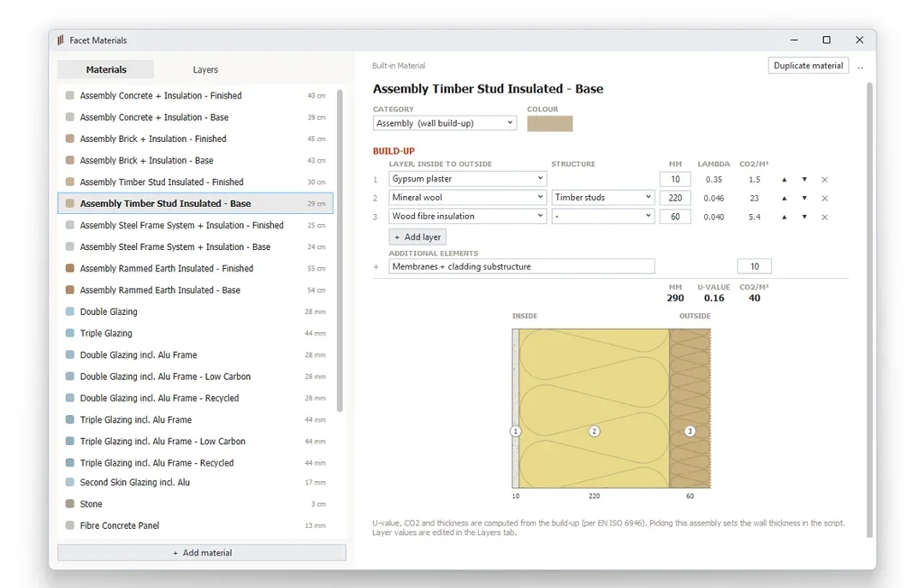
Task: Select Triple Glazing material
Action: [x=196, y=333]
